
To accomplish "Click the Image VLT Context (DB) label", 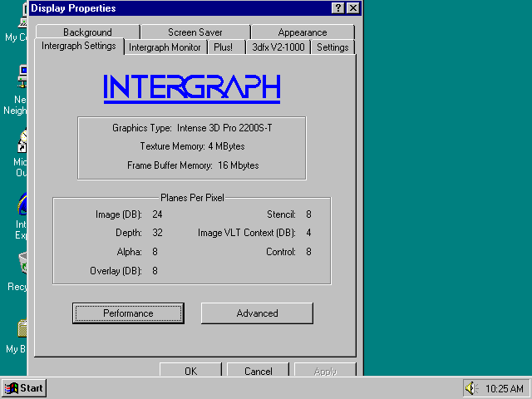I will tap(247, 233).
